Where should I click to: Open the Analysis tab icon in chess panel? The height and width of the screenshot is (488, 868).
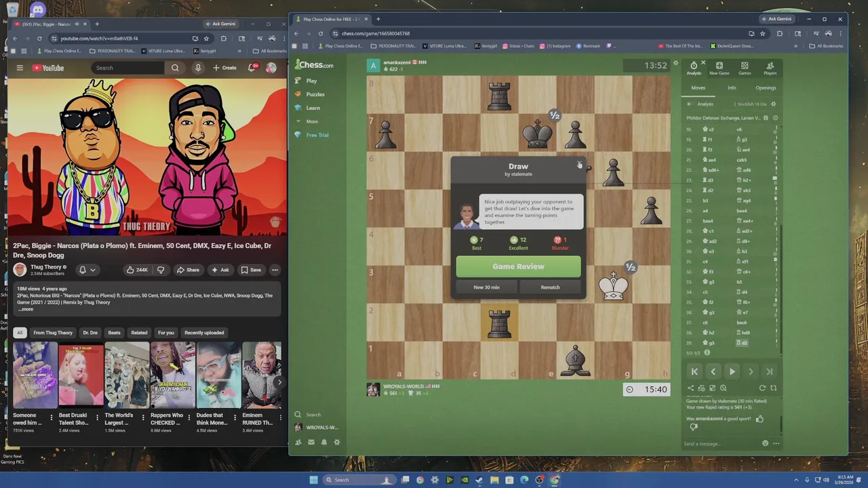[x=694, y=68]
